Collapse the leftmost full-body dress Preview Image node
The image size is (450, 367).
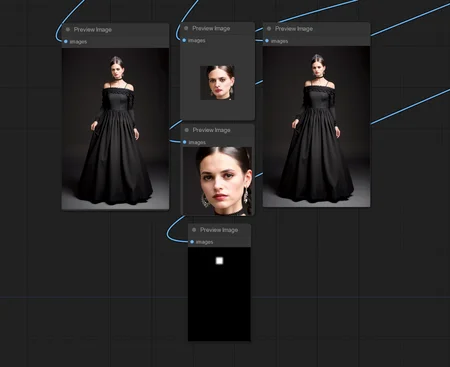pos(68,29)
